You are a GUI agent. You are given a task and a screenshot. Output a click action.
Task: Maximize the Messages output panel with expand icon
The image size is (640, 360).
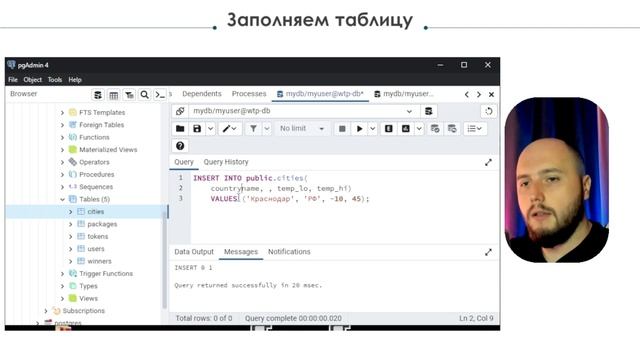click(488, 252)
